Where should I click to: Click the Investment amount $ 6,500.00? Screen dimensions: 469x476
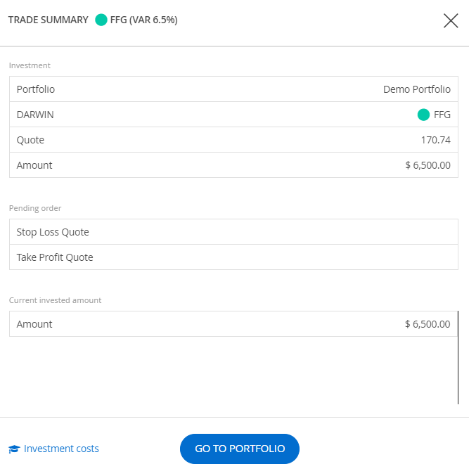tap(428, 165)
